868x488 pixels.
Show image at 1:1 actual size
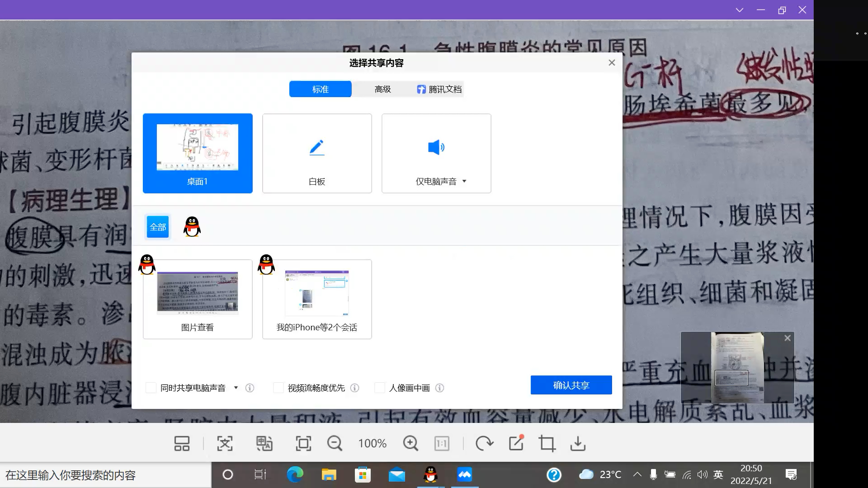click(442, 444)
